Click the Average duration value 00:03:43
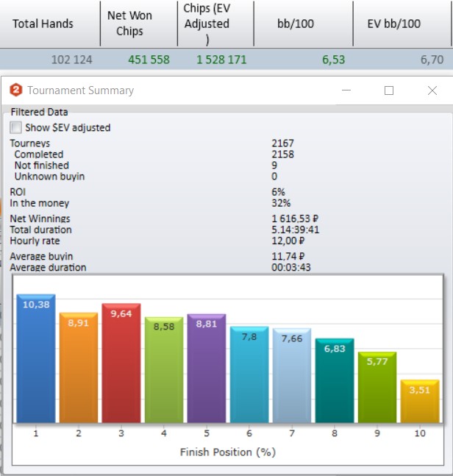 click(x=291, y=267)
